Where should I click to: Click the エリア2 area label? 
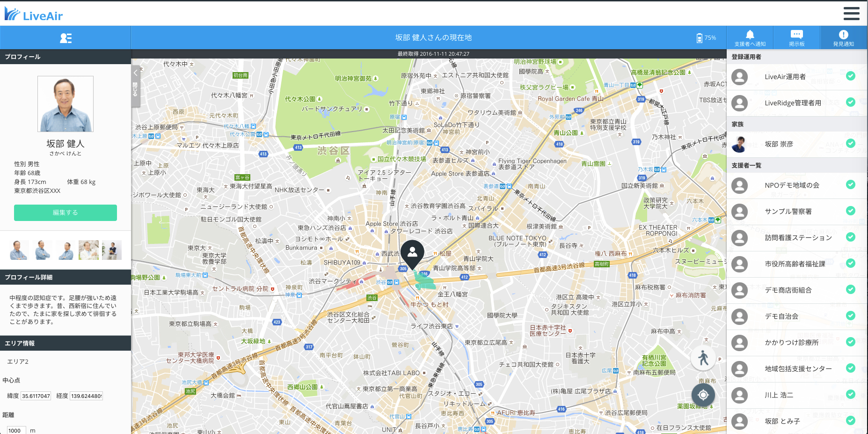click(x=18, y=361)
